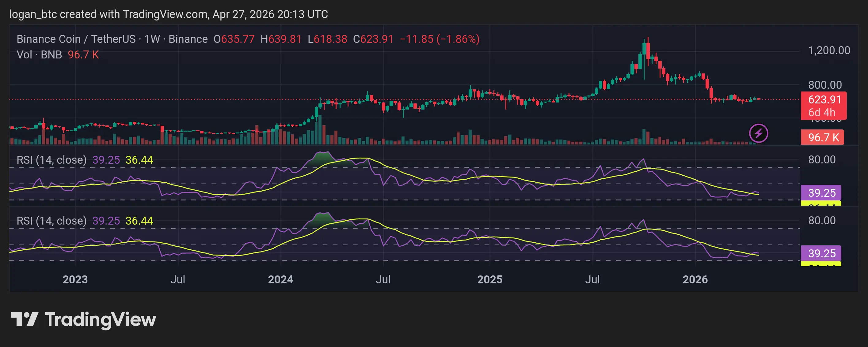Click the red 96.7 K volume axis label
The width and height of the screenshot is (868, 347).
tap(823, 137)
